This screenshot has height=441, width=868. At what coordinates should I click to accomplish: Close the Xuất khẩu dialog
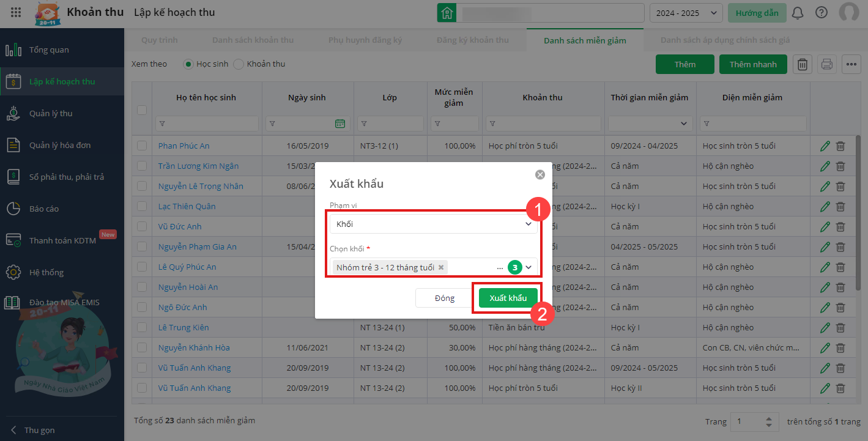(540, 174)
